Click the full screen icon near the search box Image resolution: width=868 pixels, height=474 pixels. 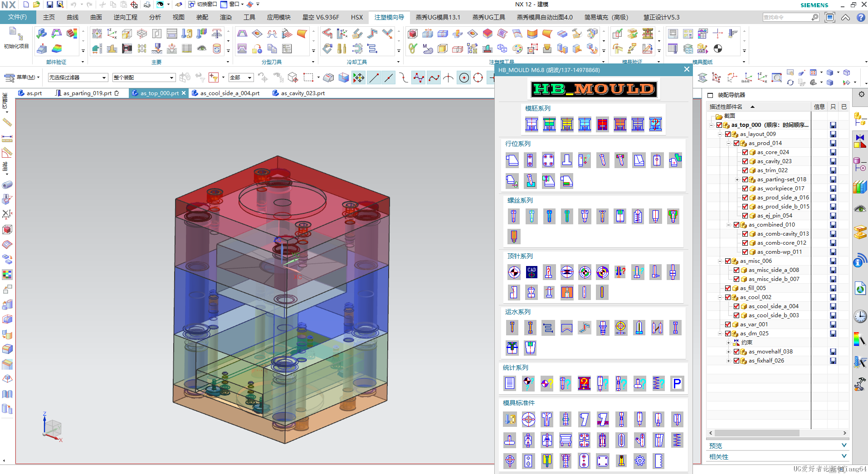click(830, 17)
